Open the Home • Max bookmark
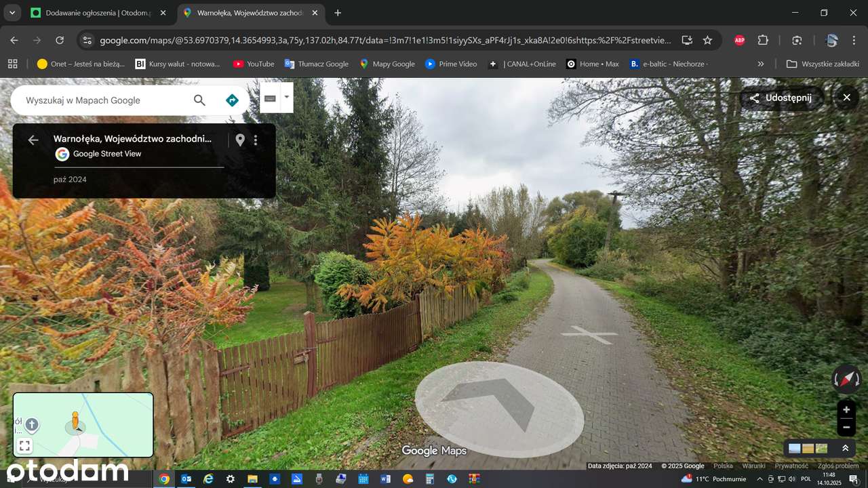868x488 pixels. point(593,64)
